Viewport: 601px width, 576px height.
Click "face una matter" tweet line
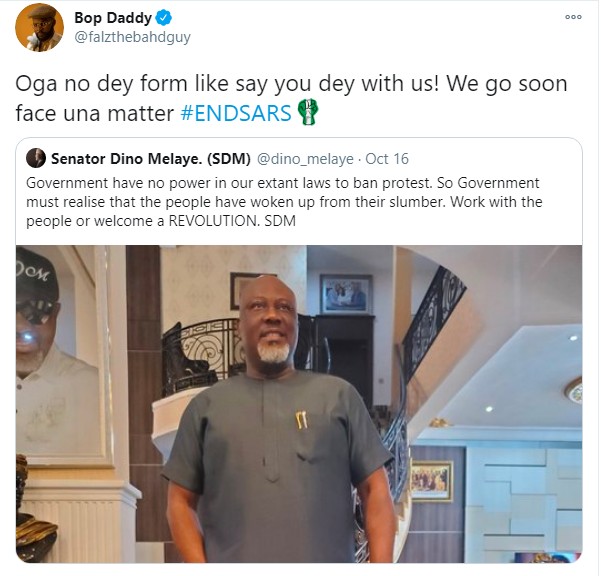point(95,113)
